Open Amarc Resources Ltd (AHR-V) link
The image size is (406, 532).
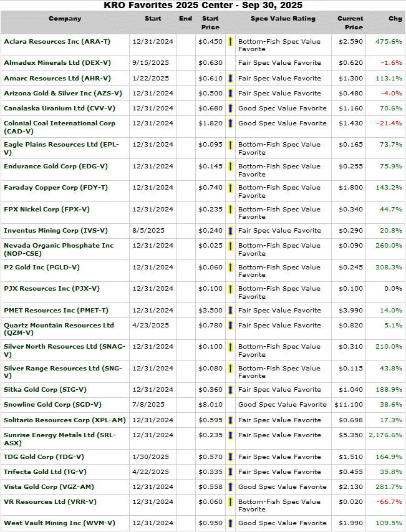coord(57,79)
